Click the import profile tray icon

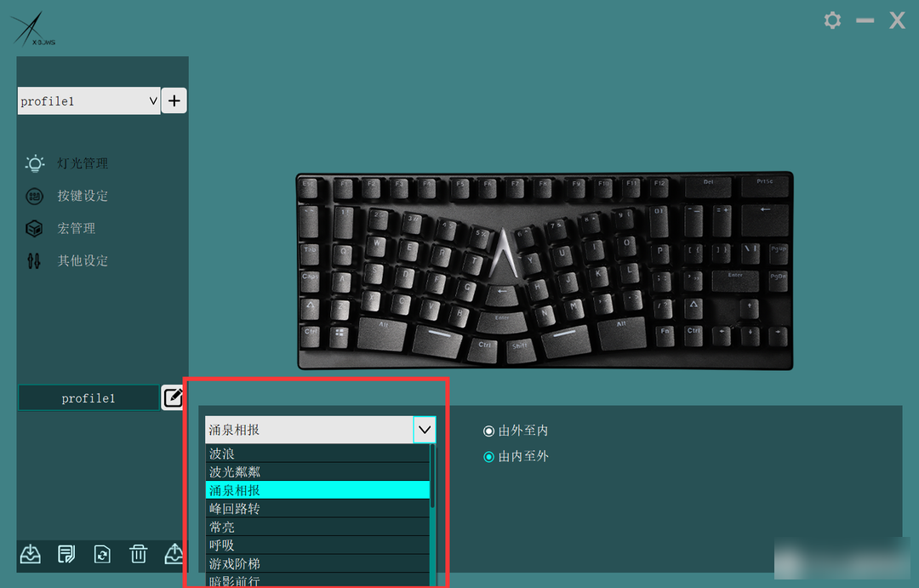(31, 553)
